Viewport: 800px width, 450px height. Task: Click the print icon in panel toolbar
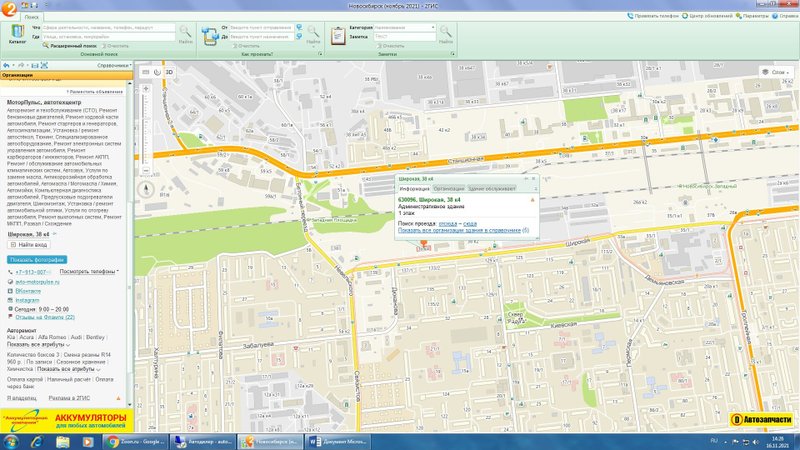[x=35, y=65]
